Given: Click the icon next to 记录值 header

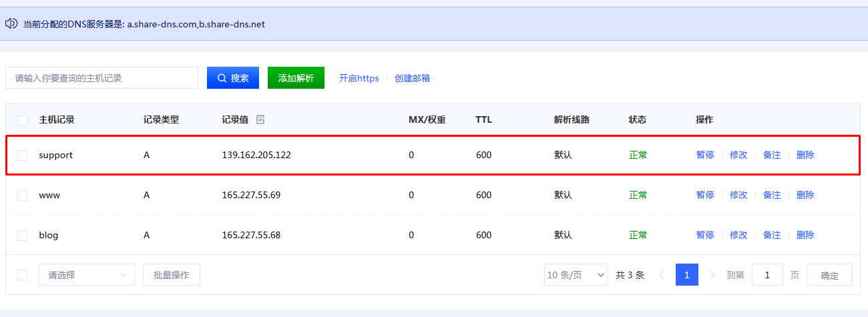Looking at the screenshot, I should click(x=260, y=120).
